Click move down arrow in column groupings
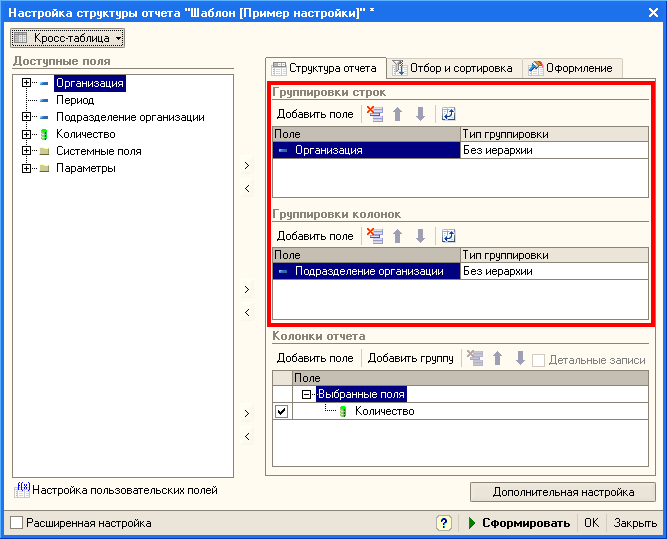Screen dimensions: 667x539 pyautogui.click(x=420, y=236)
